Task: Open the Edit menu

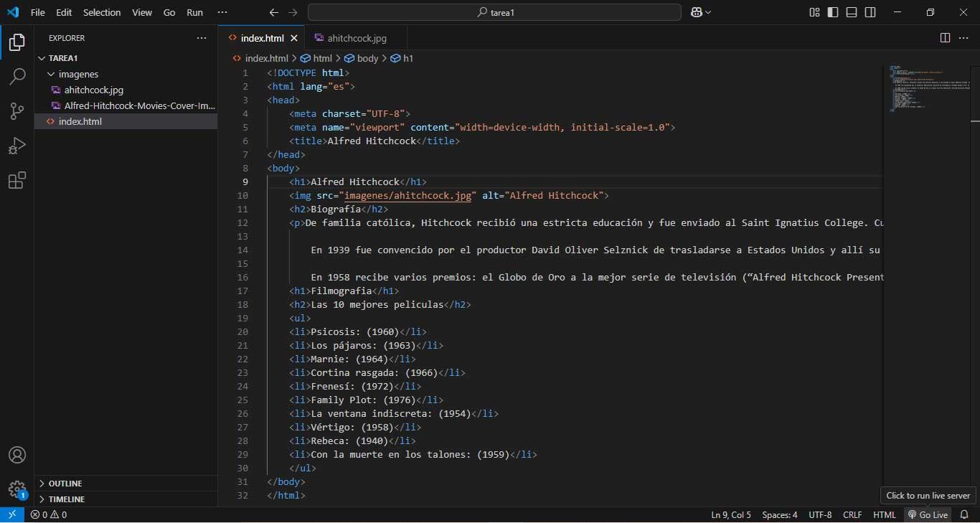Action: pos(64,12)
